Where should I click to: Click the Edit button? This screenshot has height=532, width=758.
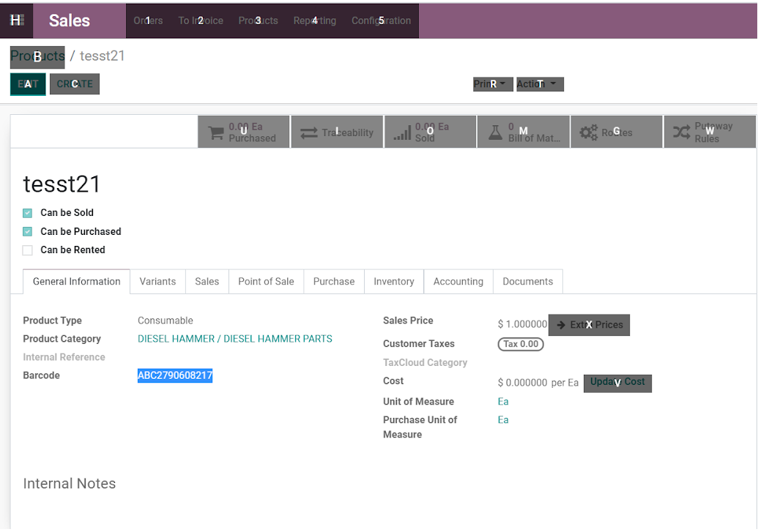(28, 84)
